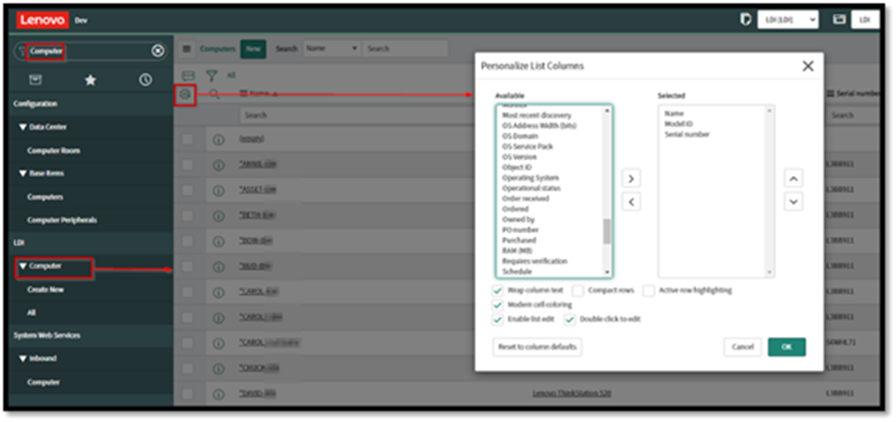Turn on Active row highlighting

(649, 290)
